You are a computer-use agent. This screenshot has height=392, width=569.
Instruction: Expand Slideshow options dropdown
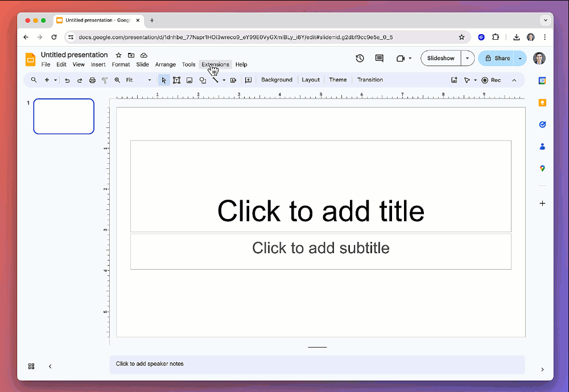tap(467, 58)
